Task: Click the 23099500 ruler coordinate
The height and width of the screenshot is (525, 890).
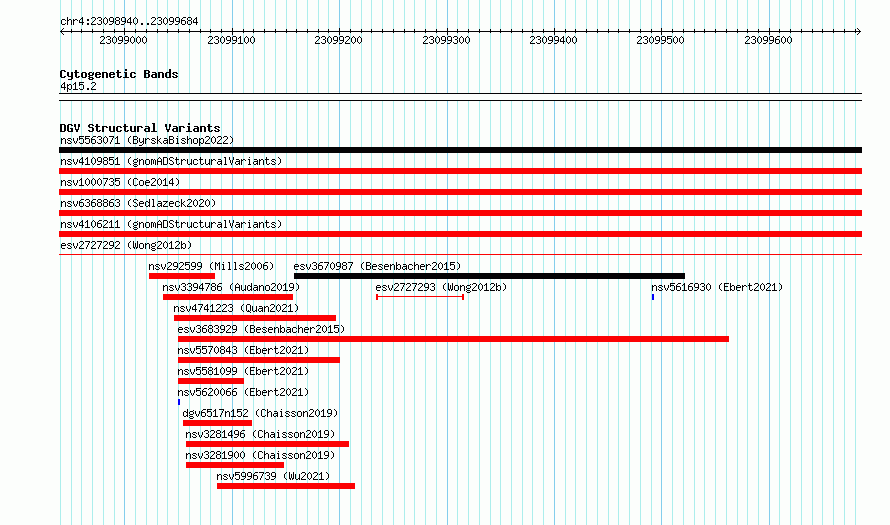Action: click(661, 40)
